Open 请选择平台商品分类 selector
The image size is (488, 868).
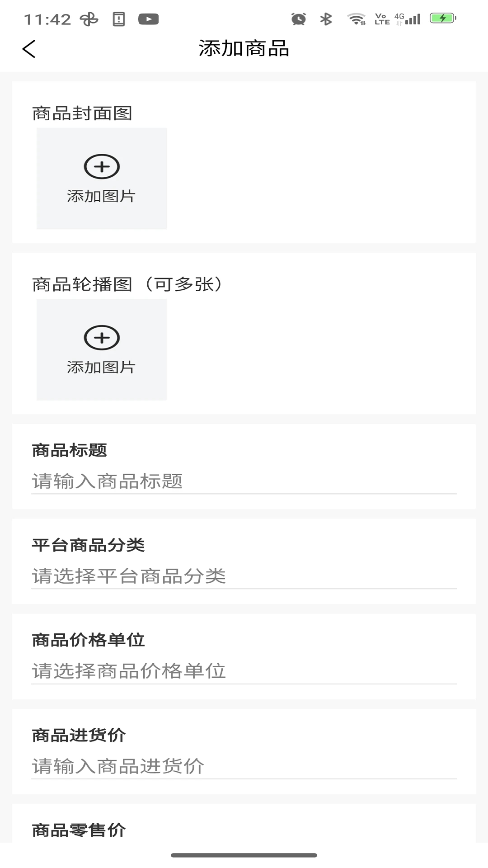244,576
